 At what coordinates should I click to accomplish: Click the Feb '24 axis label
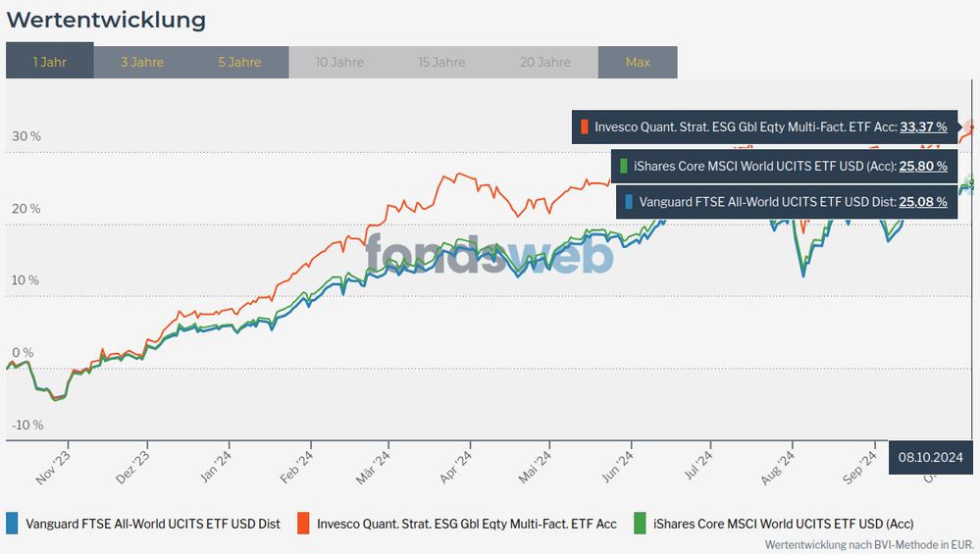point(296,468)
